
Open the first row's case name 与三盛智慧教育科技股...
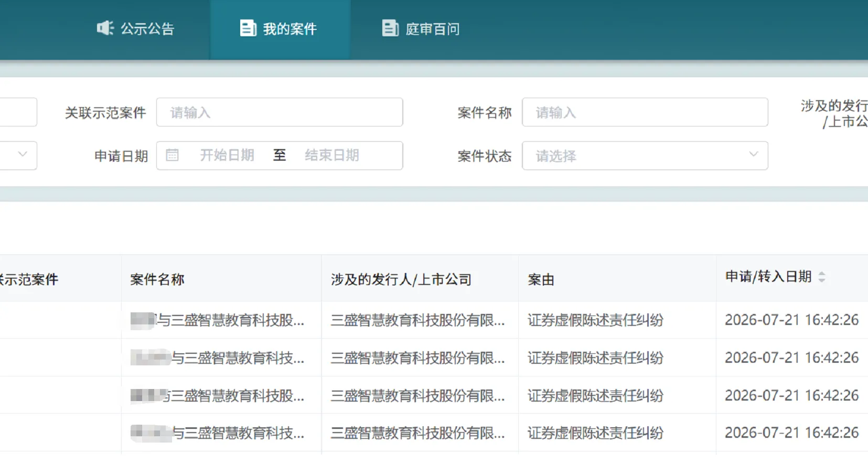[x=218, y=320]
